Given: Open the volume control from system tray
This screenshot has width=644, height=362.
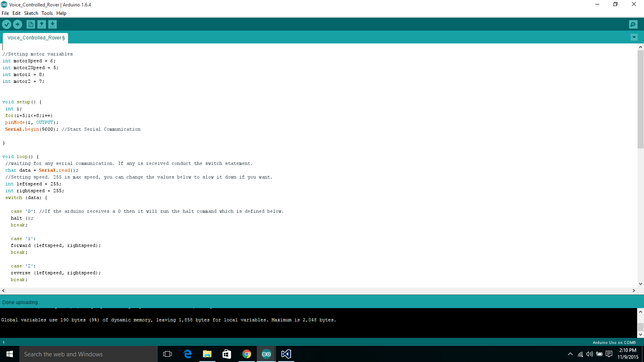Looking at the screenshot, I should coord(589,354).
